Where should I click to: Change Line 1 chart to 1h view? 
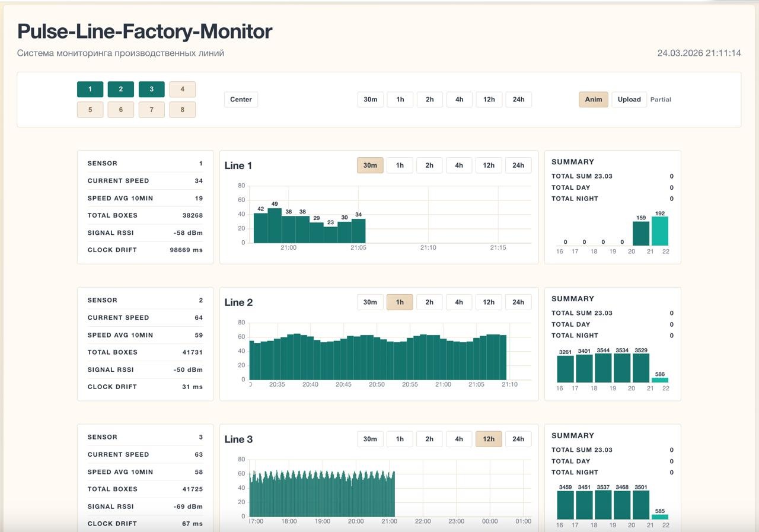point(400,165)
